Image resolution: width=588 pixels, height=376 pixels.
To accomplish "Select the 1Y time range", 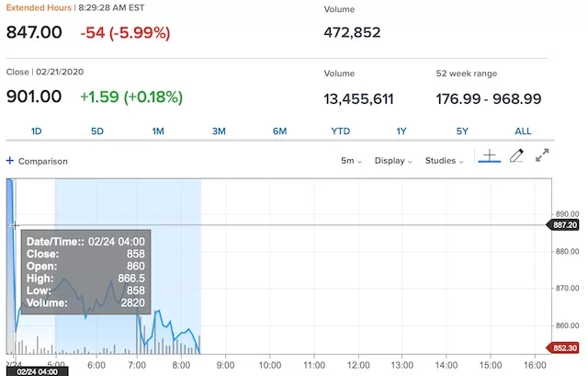I will (401, 131).
